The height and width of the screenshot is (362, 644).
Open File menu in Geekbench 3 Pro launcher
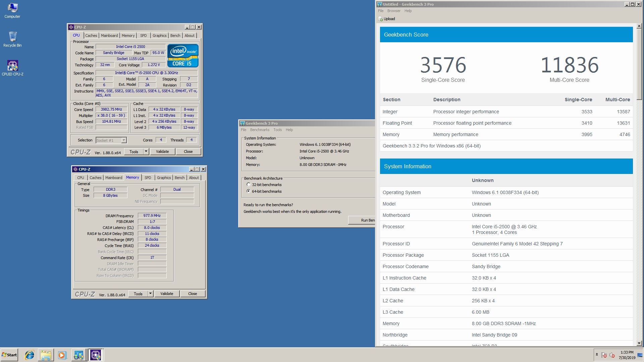point(244,130)
